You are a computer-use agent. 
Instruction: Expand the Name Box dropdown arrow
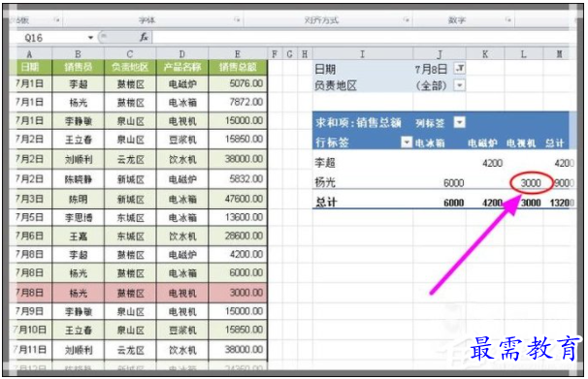point(90,38)
